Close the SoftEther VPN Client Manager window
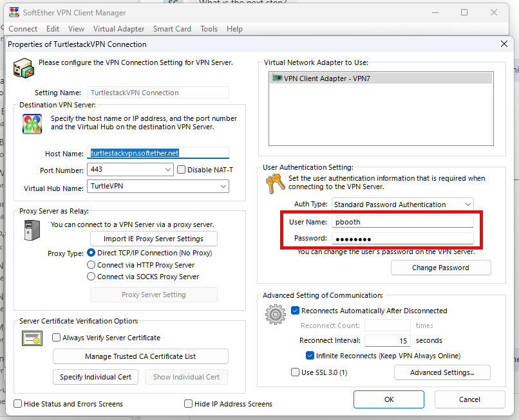The image size is (519, 420). coord(494,13)
